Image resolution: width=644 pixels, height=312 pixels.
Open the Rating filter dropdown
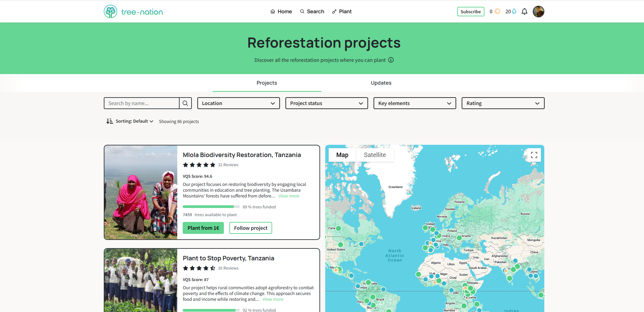pos(503,103)
